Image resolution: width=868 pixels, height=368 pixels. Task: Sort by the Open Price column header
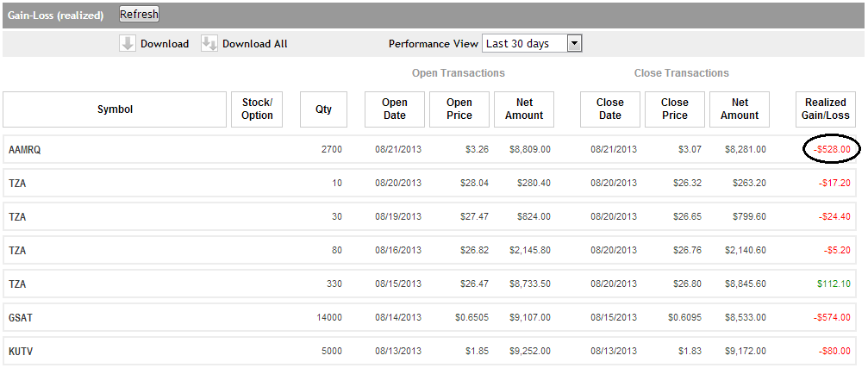[x=459, y=109]
